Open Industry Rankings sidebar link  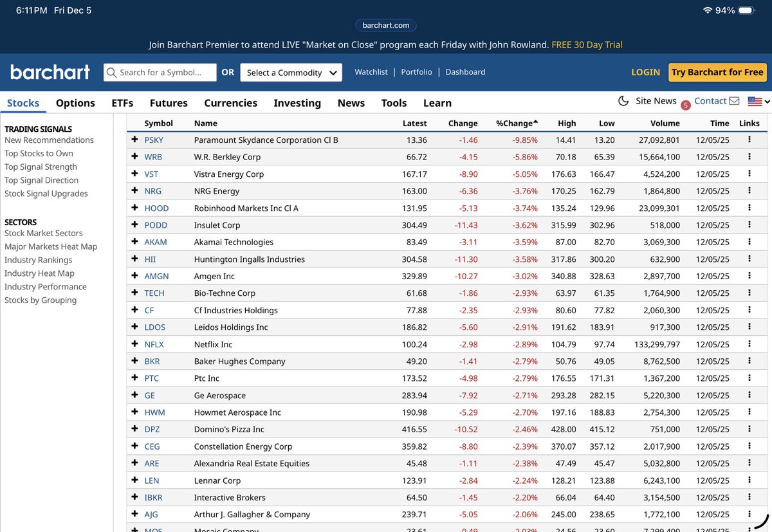[x=38, y=260]
